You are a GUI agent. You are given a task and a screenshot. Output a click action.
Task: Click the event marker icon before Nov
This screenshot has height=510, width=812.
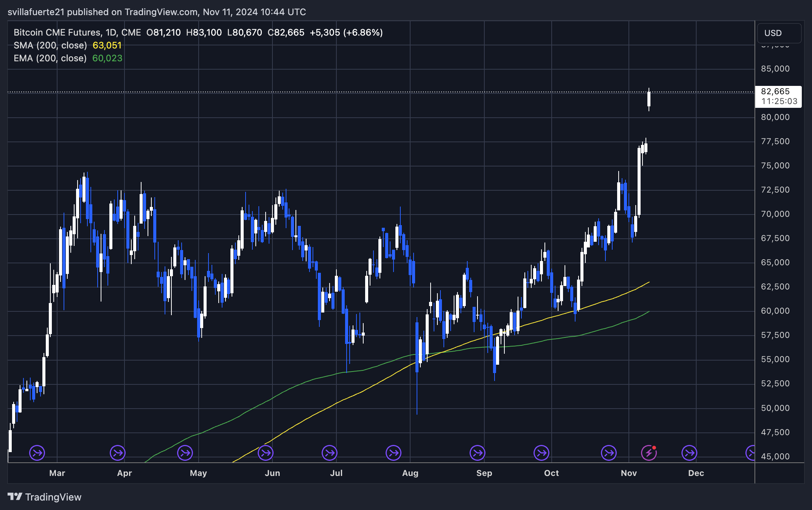coord(609,452)
